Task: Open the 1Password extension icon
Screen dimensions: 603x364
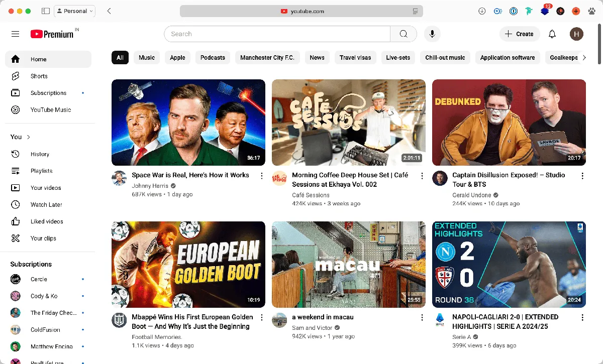Action: tap(513, 11)
